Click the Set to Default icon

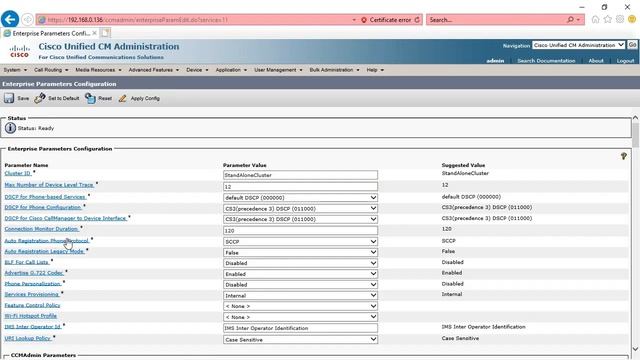(x=40, y=98)
